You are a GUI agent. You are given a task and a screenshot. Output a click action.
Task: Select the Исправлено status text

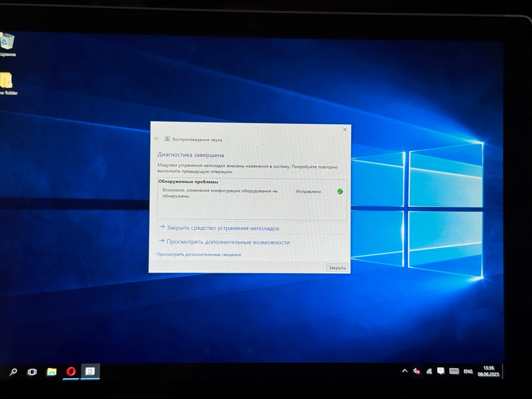pos(309,191)
